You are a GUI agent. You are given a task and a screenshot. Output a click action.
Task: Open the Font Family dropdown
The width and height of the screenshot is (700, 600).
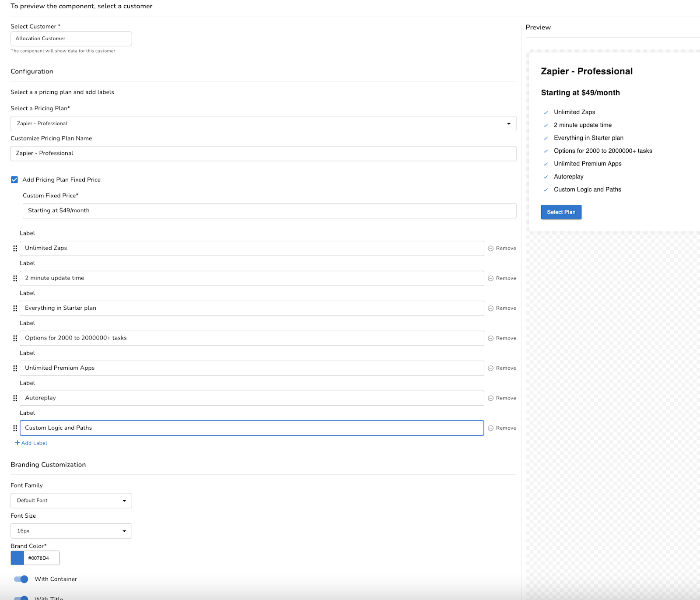(x=71, y=501)
